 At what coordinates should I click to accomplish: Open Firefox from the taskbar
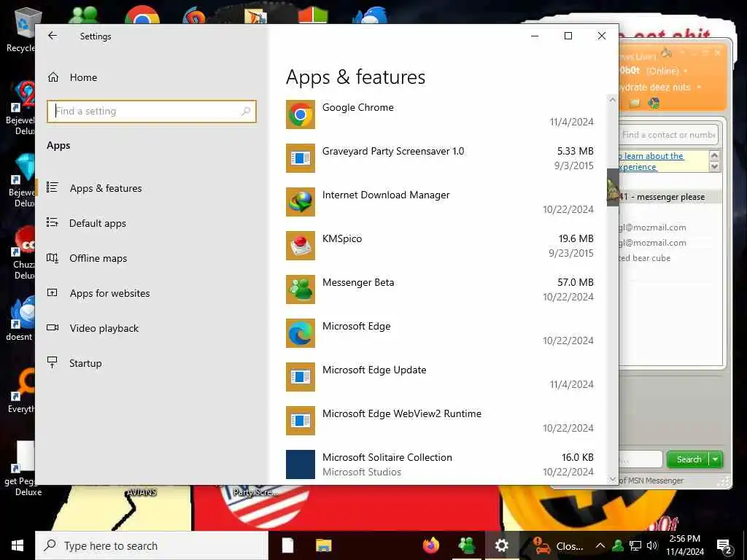point(431,545)
